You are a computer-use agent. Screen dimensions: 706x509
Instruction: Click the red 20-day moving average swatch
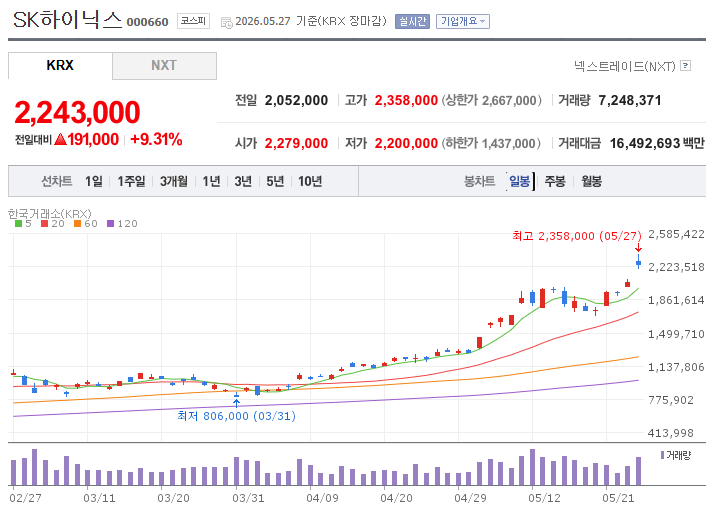point(44,223)
